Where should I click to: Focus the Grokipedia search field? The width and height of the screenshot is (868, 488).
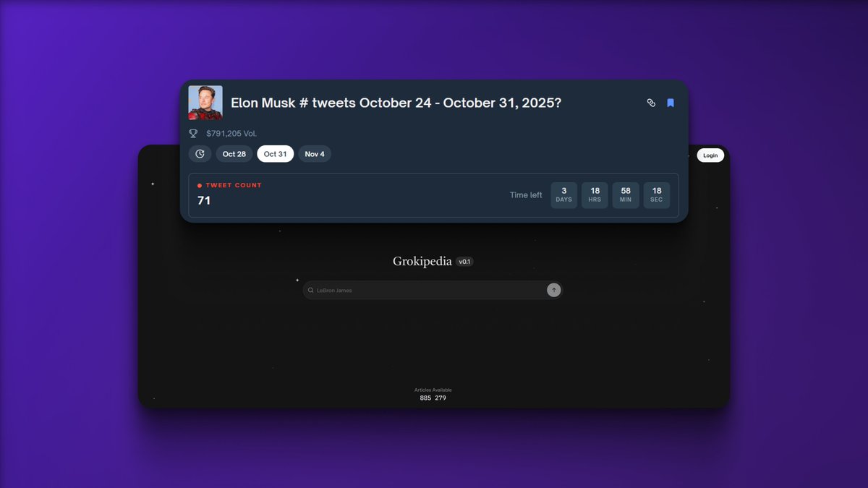(x=433, y=290)
